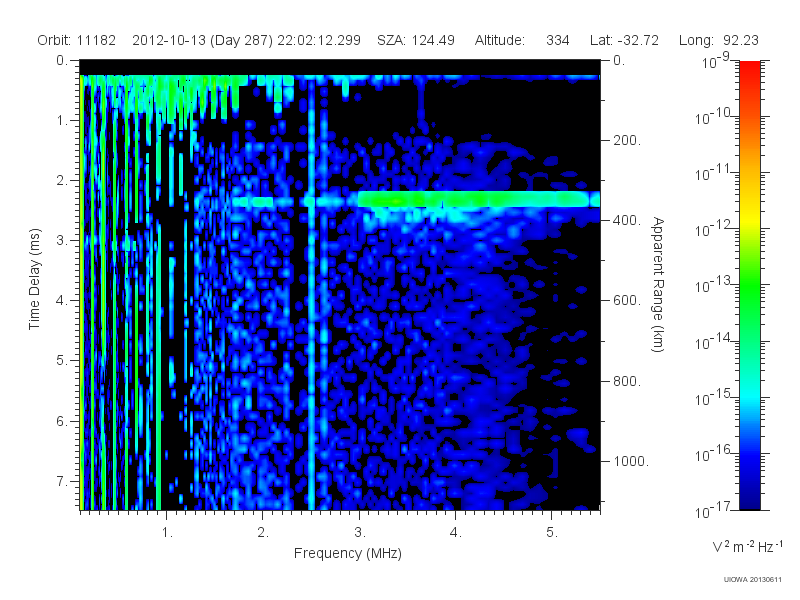Screen dimensions: 800x600
Task: Click the 400. apparent range tick label
Action: pyautogui.click(x=627, y=220)
